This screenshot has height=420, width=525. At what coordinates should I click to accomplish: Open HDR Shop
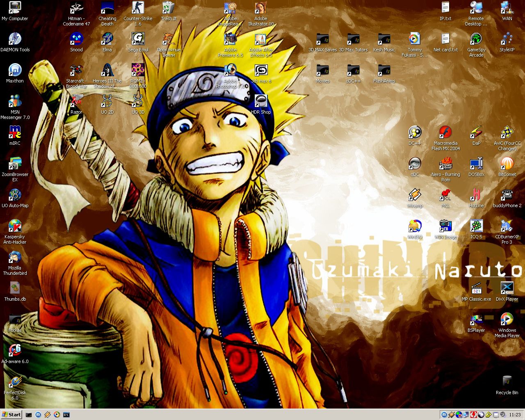point(261,105)
